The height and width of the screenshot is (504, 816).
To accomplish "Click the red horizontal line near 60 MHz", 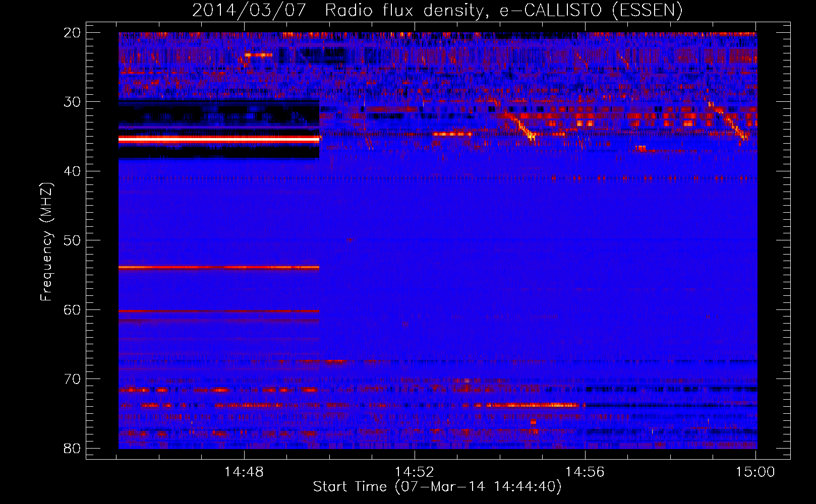I will (219, 311).
